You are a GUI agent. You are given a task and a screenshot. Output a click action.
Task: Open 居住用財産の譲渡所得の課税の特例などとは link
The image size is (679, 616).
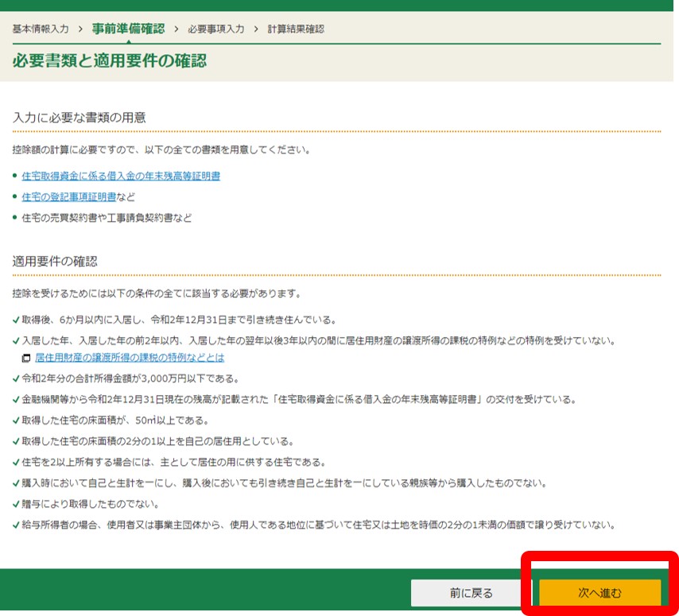click(x=130, y=357)
